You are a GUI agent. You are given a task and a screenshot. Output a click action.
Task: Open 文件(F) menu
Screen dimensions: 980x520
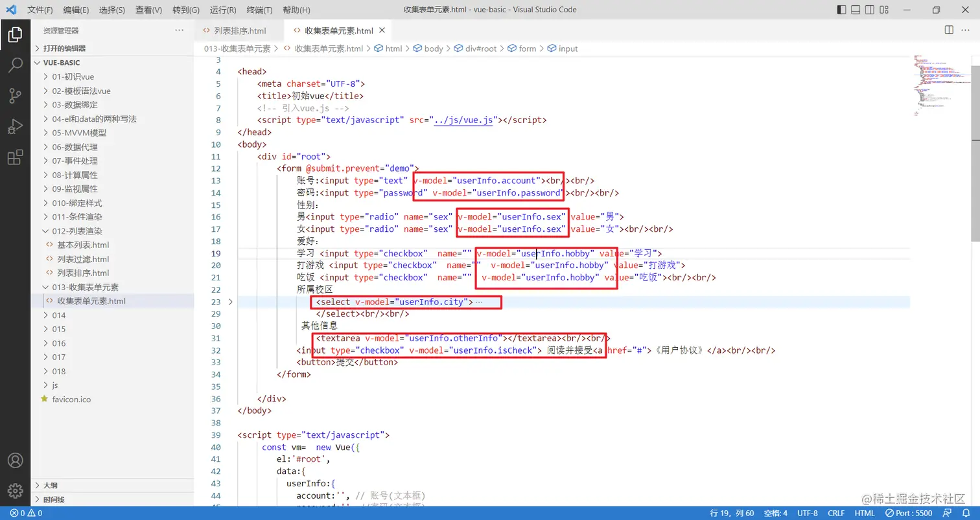coord(40,10)
